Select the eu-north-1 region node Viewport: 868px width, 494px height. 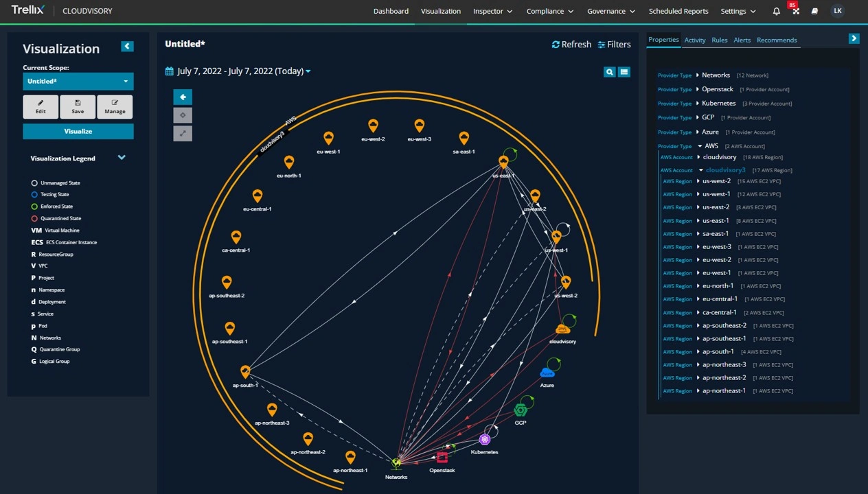click(x=289, y=163)
